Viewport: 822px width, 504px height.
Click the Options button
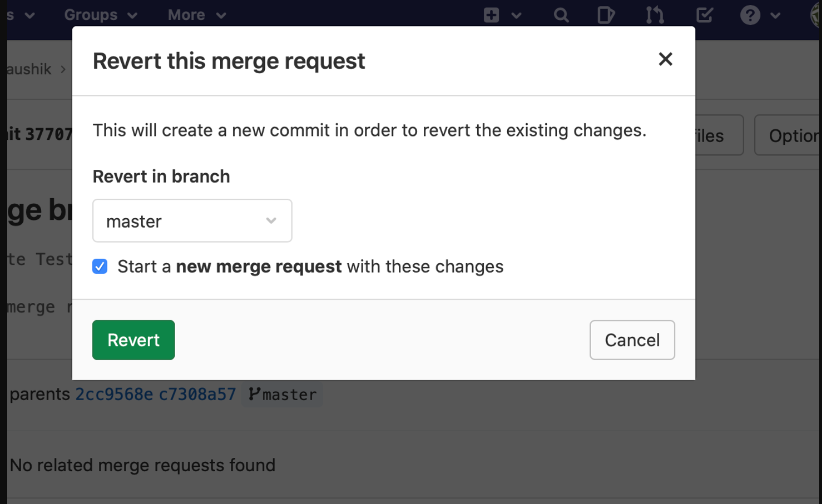789,135
